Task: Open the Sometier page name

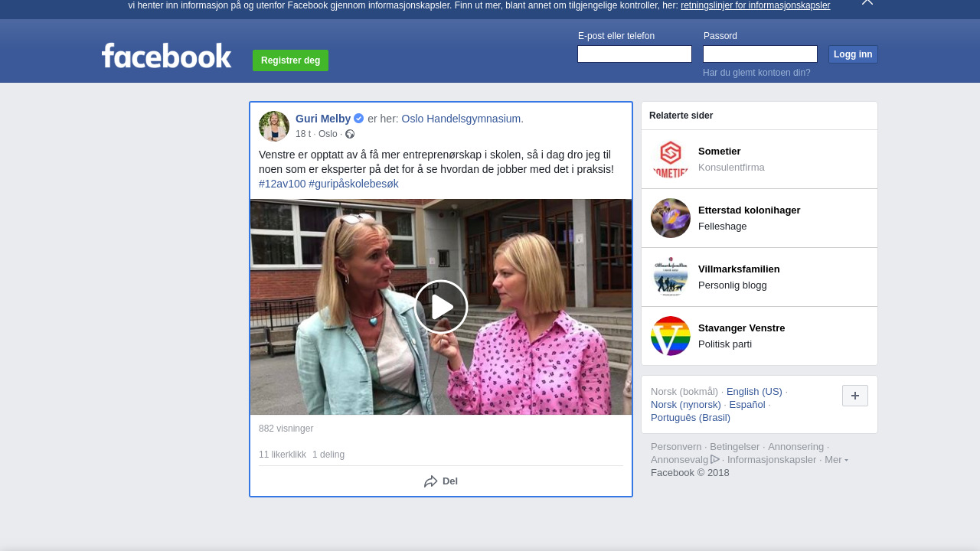Action: (720, 152)
